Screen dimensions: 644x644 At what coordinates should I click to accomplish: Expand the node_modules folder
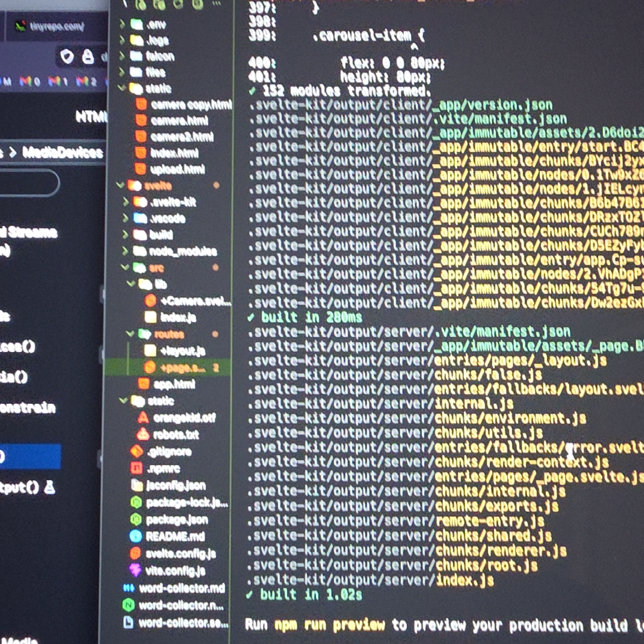point(183,251)
